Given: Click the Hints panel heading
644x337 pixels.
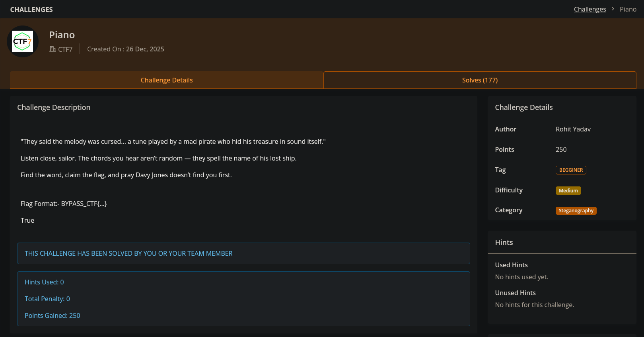Looking at the screenshot, I should point(504,242).
